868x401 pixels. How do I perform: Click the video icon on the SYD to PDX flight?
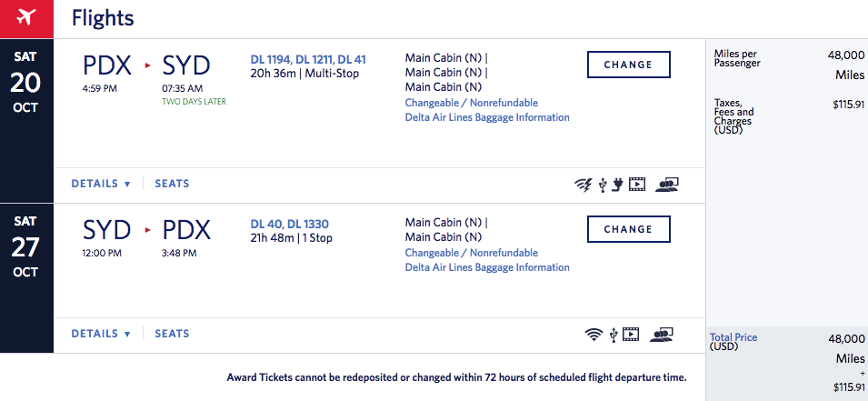tap(632, 335)
